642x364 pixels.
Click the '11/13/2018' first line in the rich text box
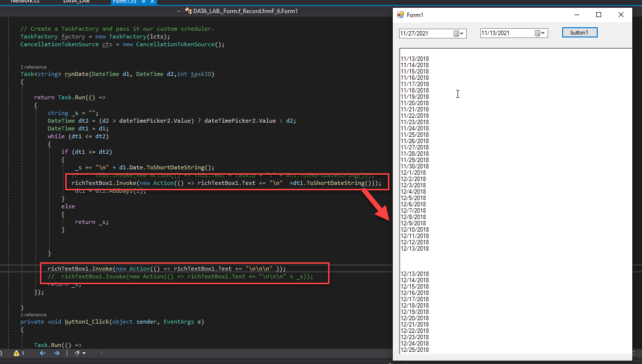point(415,59)
